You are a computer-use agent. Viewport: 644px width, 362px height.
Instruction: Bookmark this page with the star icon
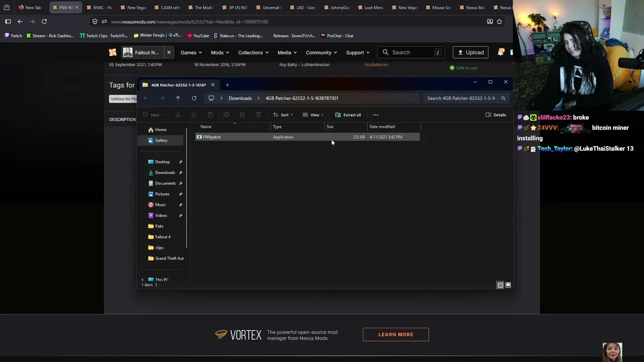tap(500, 22)
